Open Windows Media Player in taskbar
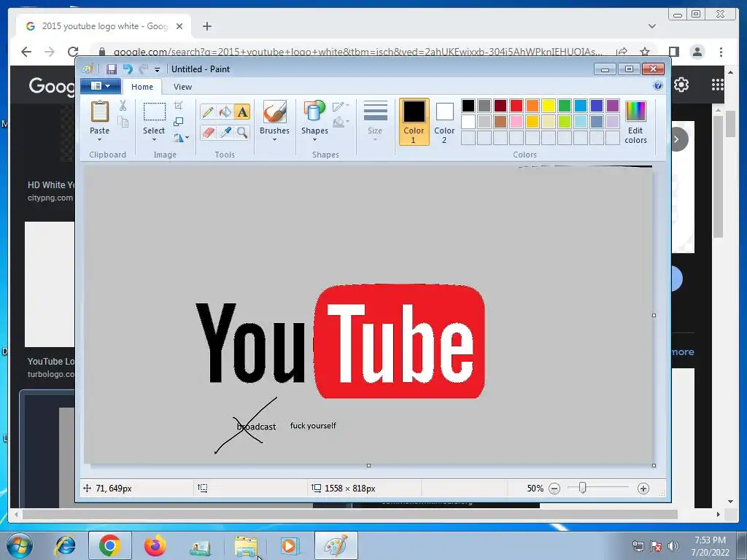 pos(289,545)
